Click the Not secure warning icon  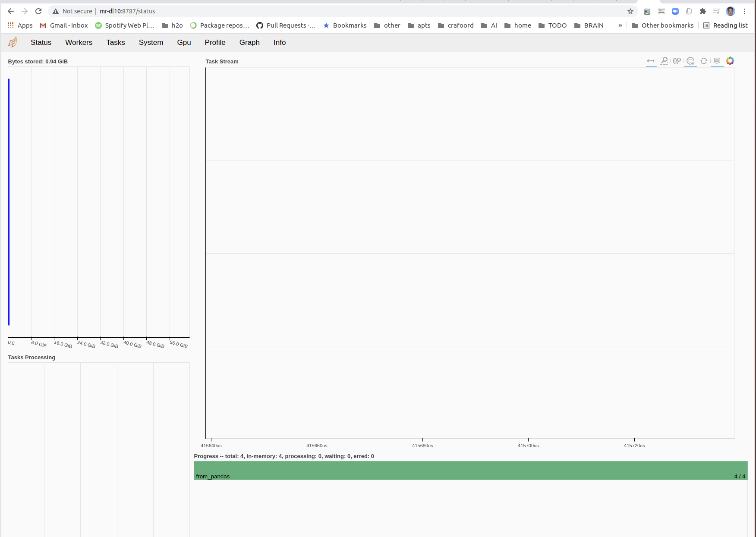click(x=55, y=11)
